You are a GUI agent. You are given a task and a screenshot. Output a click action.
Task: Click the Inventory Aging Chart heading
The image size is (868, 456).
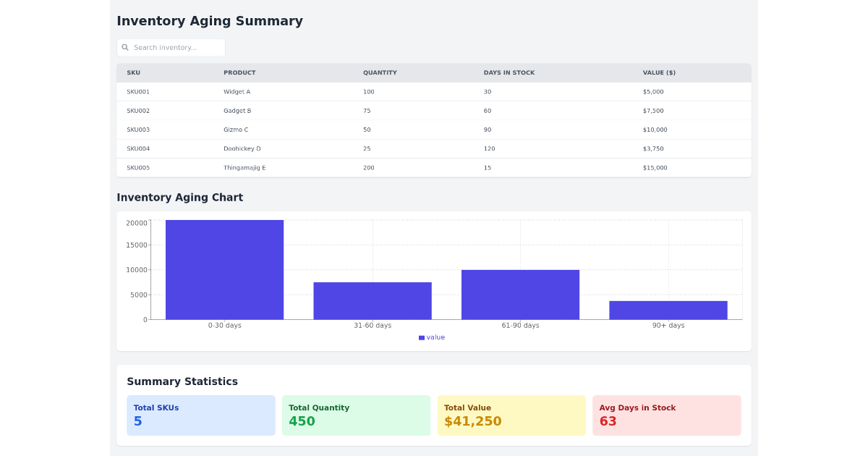point(179,197)
